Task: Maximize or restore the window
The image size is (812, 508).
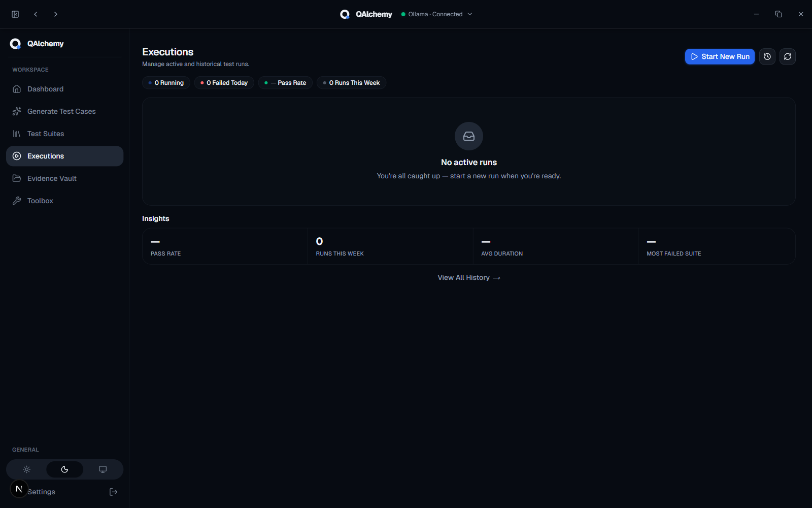Action: pyautogui.click(x=779, y=14)
